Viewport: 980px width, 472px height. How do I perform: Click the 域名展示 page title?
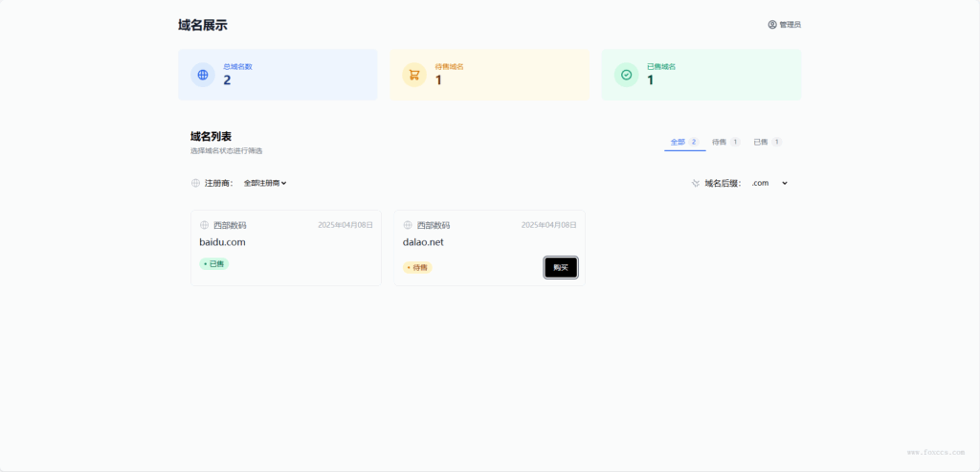(x=203, y=25)
